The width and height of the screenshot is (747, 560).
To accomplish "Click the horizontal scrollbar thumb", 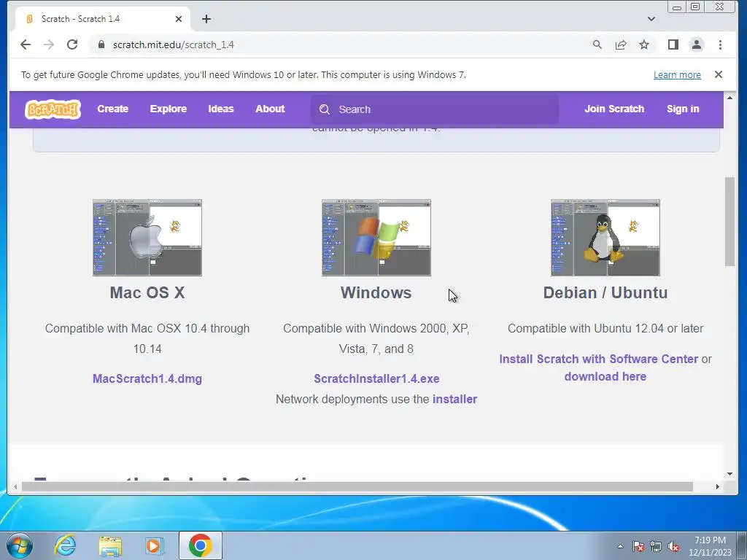I will coord(357,486).
